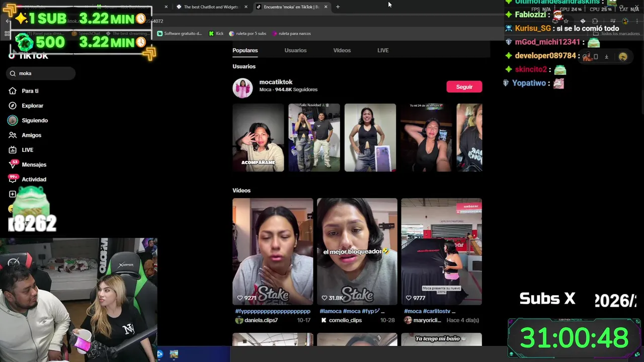Screen dimensions: 644x362
Task: Click the Seguir button for mocatiktok
Action: (x=464, y=87)
